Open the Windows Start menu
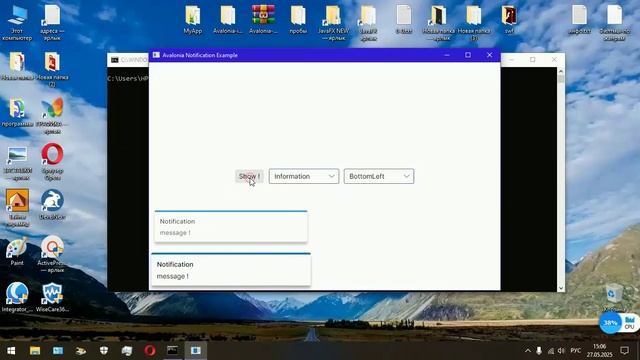640x360 pixels. (x=11, y=351)
